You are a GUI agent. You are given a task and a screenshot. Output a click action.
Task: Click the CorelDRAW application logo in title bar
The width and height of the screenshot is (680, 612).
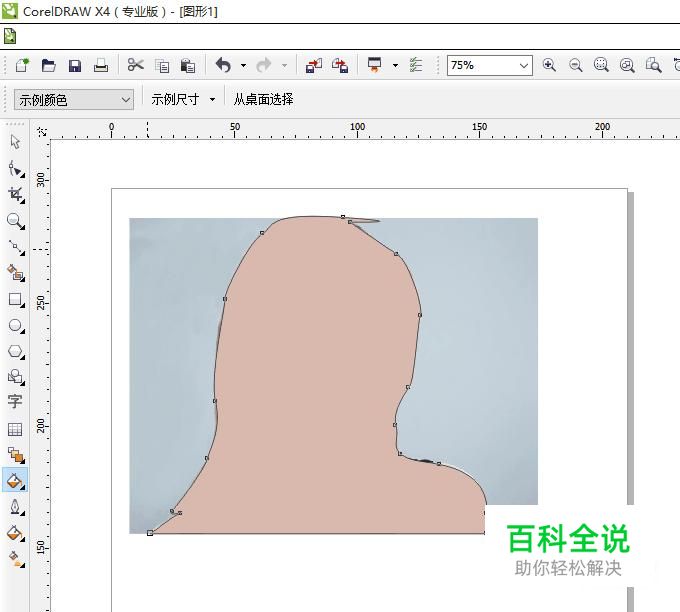(x=10, y=10)
